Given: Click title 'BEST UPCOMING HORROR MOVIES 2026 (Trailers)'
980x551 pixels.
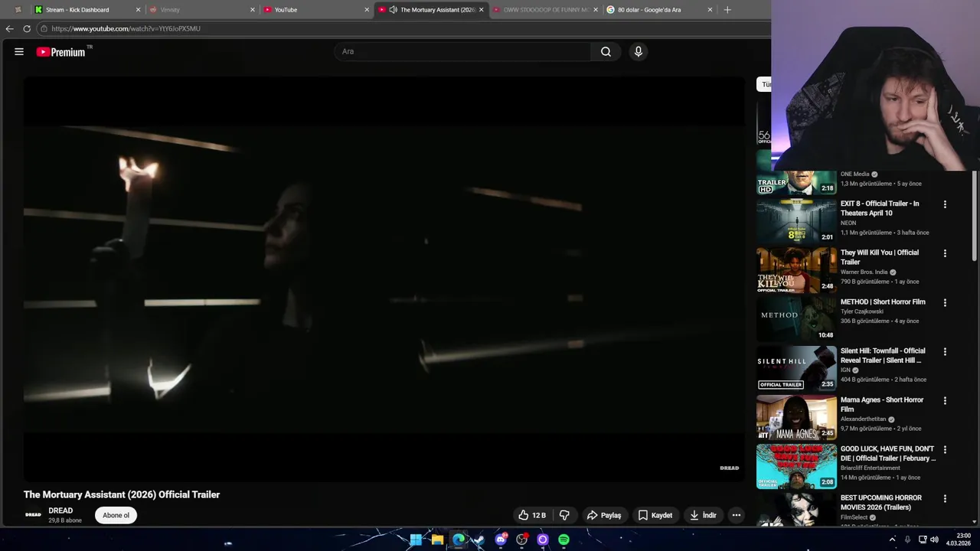Looking at the screenshot, I should (x=881, y=502).
